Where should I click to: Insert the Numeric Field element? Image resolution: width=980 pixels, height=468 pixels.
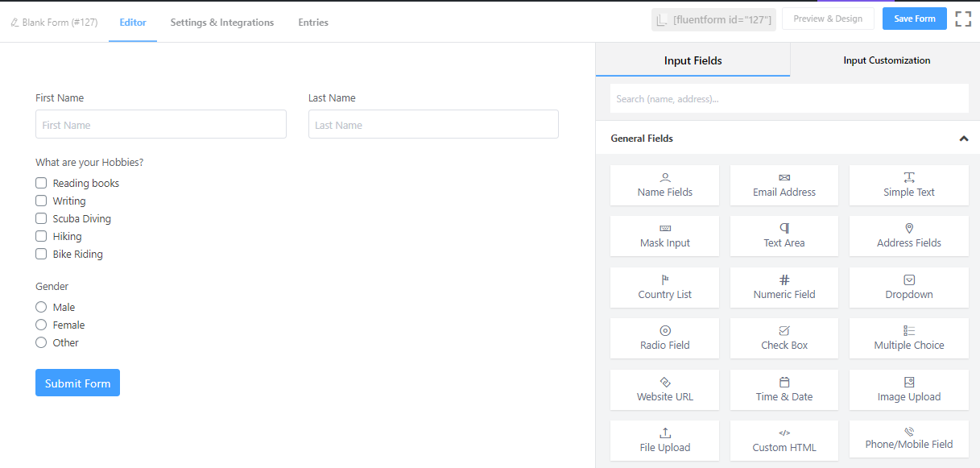point(784,288)
